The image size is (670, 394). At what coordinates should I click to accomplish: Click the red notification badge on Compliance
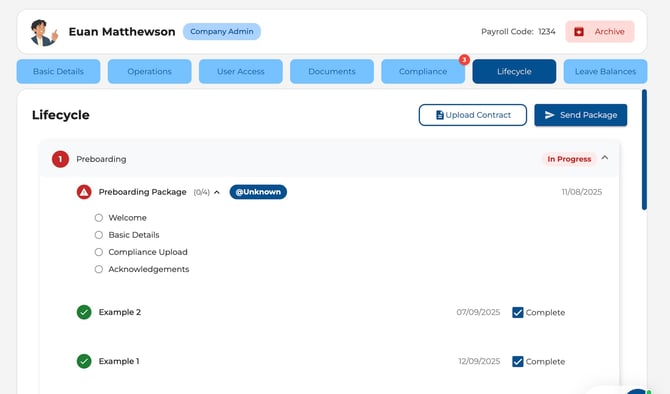(464, 60)
